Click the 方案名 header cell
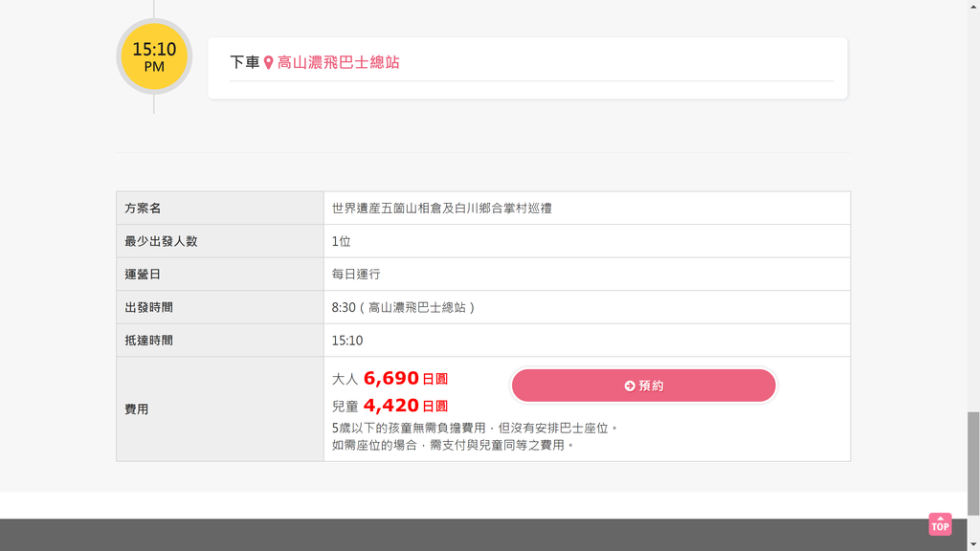The image size is (980, 551). coord(220,208)
